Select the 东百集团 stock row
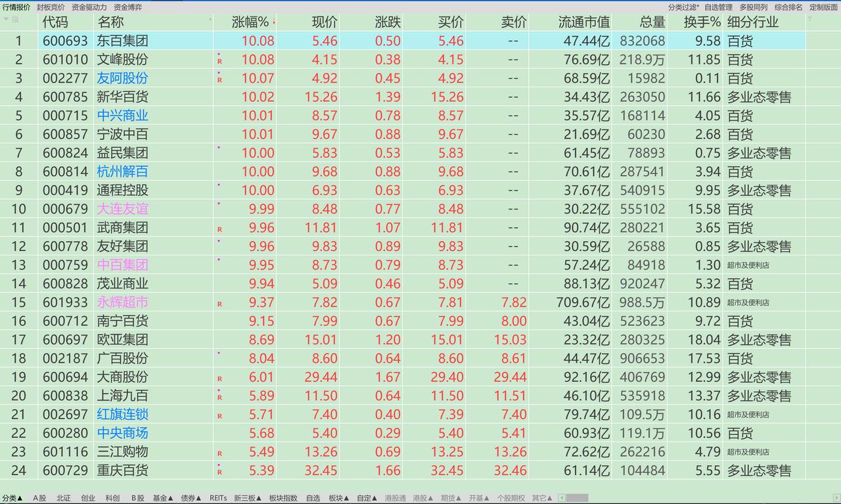Image resolution: width=841 pixels, height=504 pixels. [x=403, y=41]
